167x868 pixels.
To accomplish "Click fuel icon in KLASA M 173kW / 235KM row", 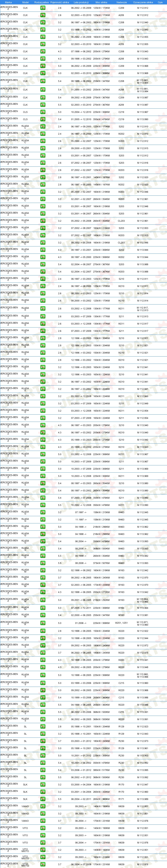I will (43, 585).
